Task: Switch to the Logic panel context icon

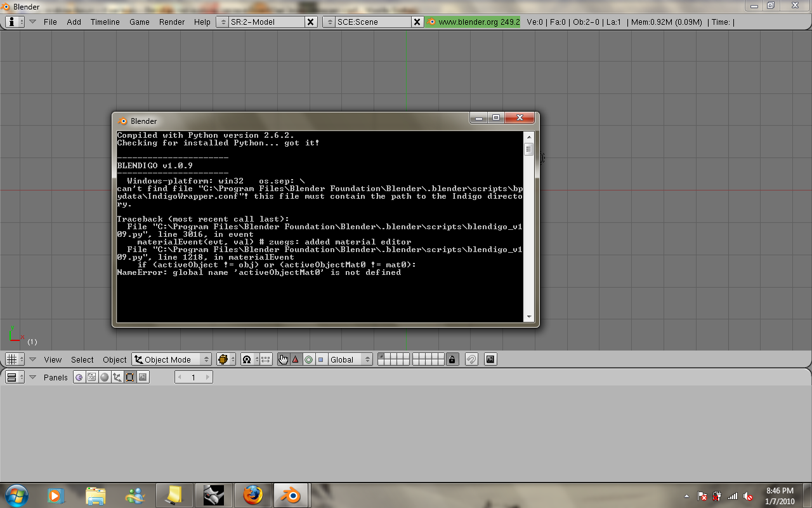Action: point(79,377)
